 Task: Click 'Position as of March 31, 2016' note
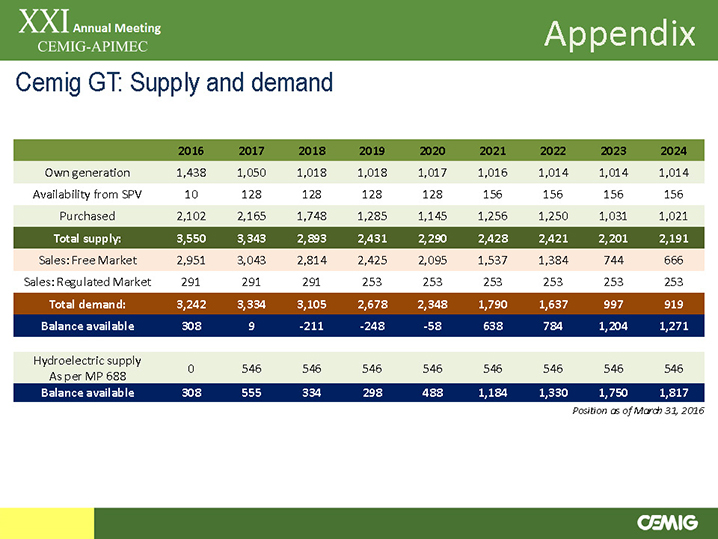pos(638,410)
